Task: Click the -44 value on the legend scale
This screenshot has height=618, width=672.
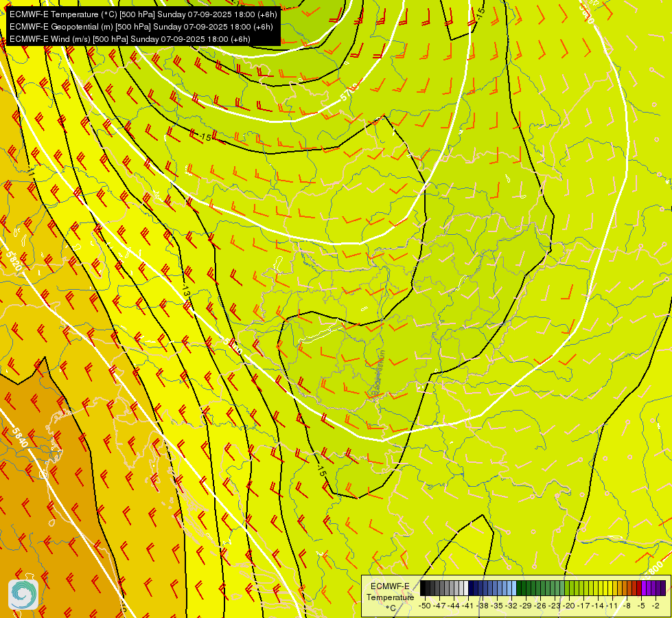Action: [454, 606]
